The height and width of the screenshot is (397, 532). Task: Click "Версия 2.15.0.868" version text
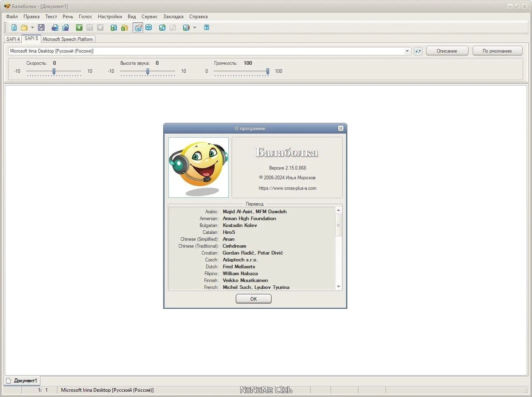tap(287, 168)
